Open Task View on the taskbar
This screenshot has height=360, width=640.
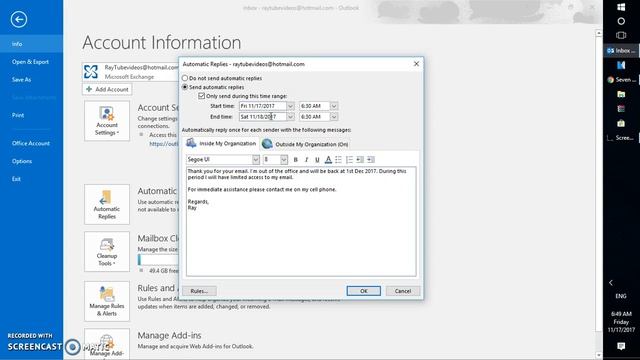(621, 36)
